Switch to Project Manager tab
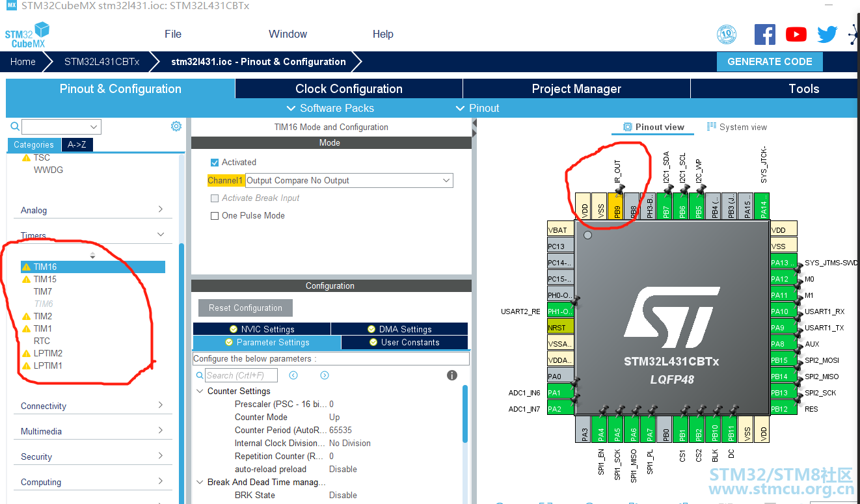Image resolution: width=860 pixels, height=504 pixels. coord(576,89)
